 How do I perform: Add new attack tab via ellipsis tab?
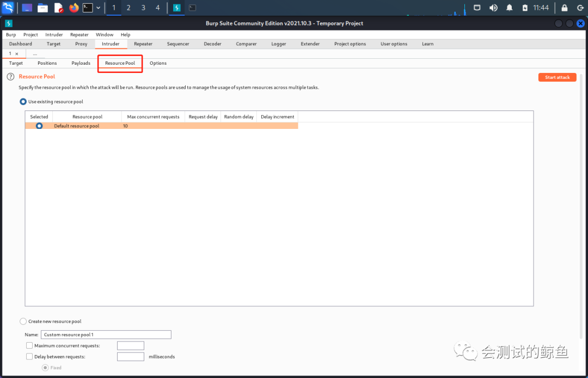click(x=35, y=54)
